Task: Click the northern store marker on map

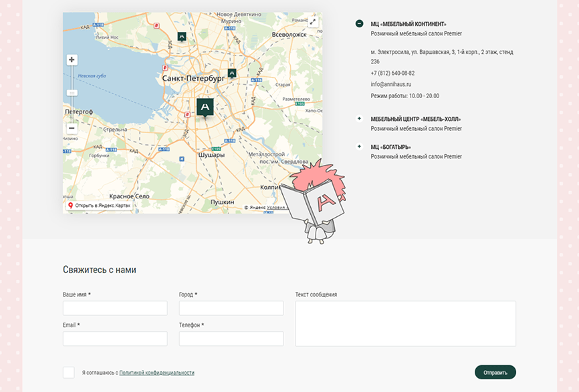Action: [181, 36]
